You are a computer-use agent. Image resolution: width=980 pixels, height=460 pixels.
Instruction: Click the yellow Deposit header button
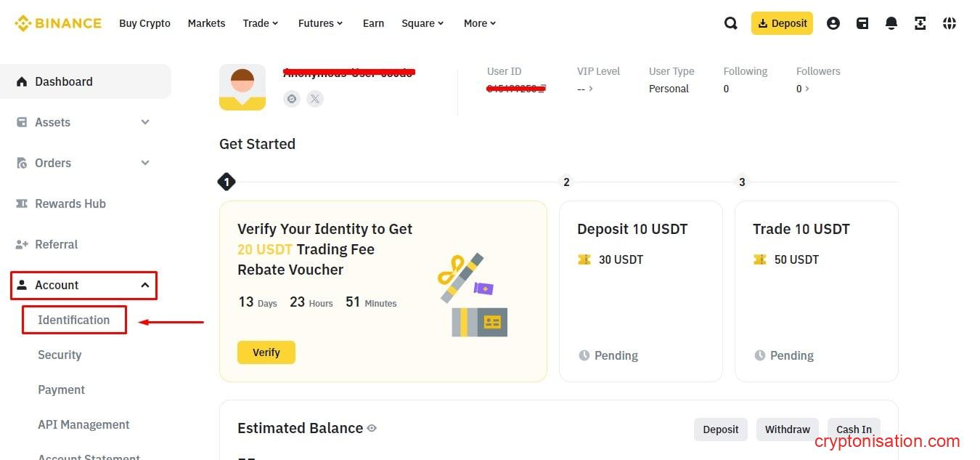point(782,23)
